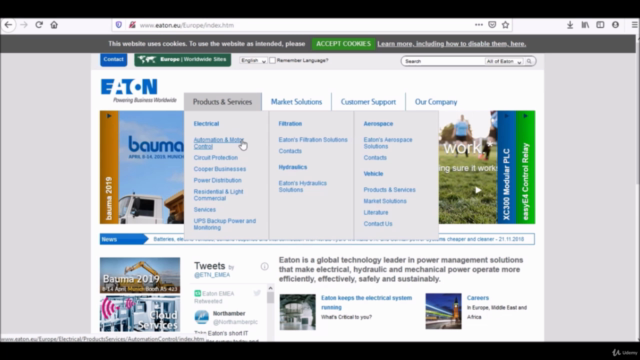This screenshot has height=360, width=640.
Task: Open the Learn more about cookies link
Action: [451, 44]
